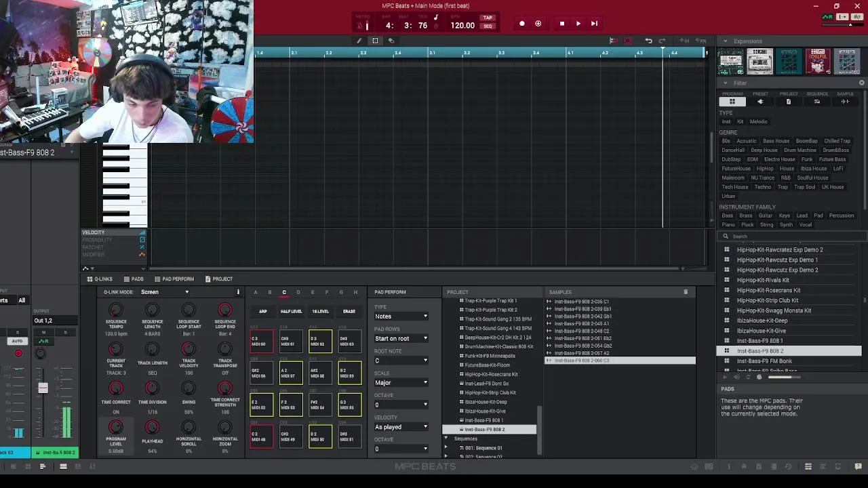Click the Undo arrow icon
Screen dimensions: 868x488
point(648,41)
